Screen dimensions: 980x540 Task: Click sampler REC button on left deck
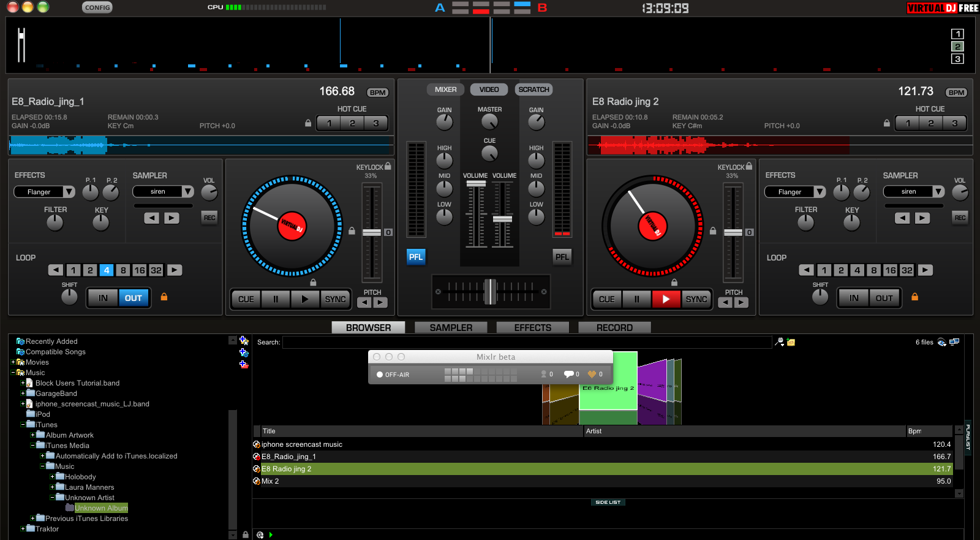[209, 218]
